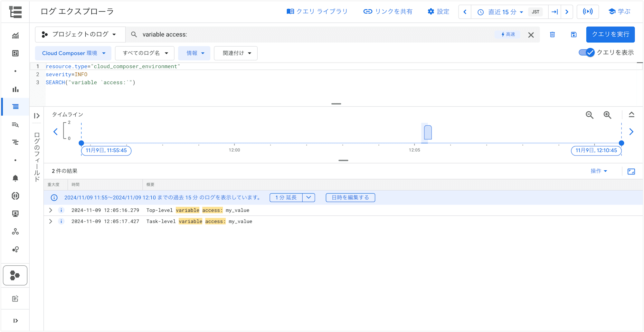Viewport: 644px width, 332px height.
Task: Open the bar chart sidebar icon
Action: (x=15, y=89)
